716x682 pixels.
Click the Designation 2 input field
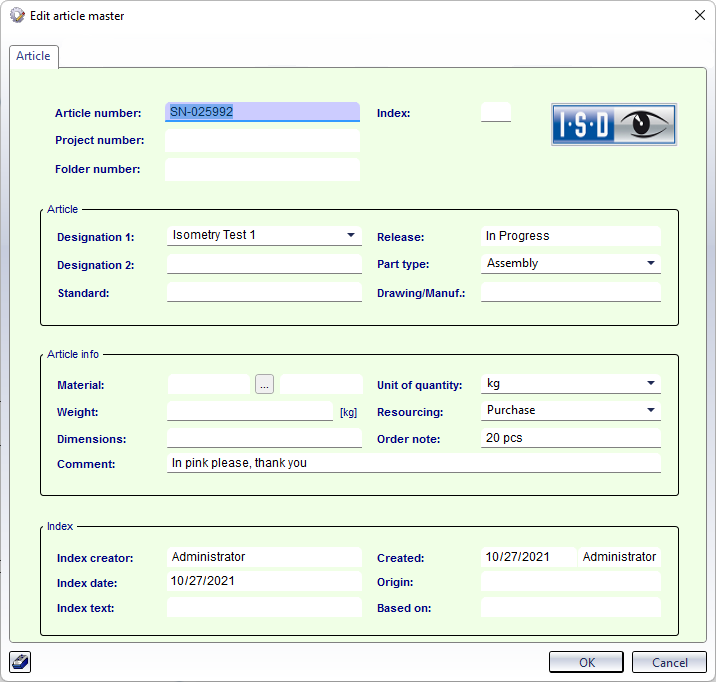(x=264, y=264)
